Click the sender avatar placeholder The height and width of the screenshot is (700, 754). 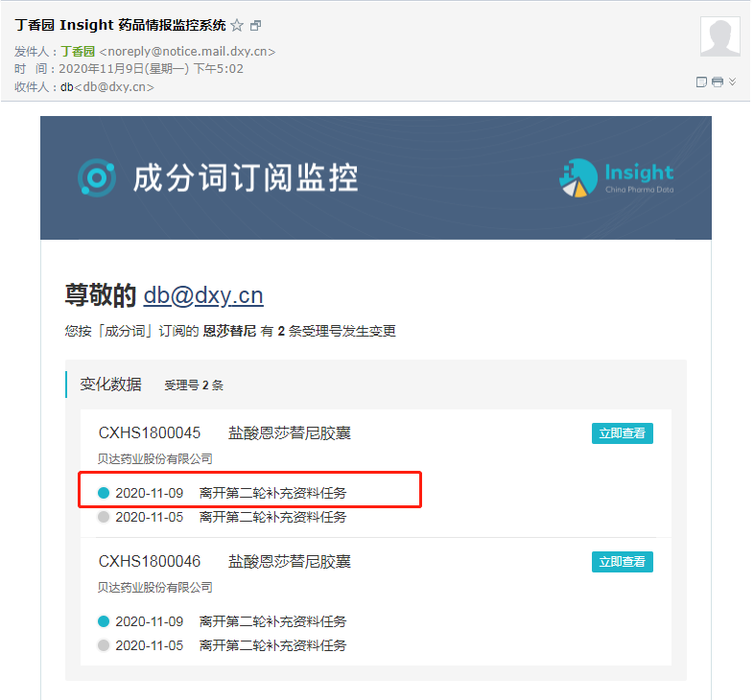point(719,36)
